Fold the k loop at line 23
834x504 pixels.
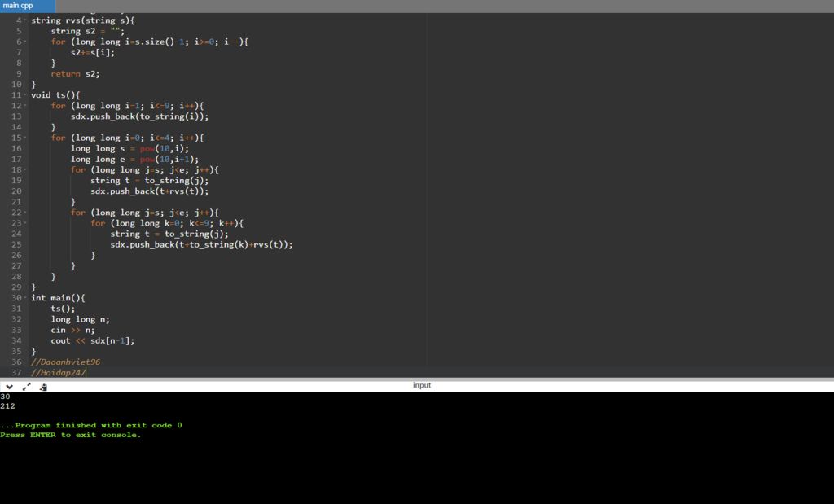25,223
